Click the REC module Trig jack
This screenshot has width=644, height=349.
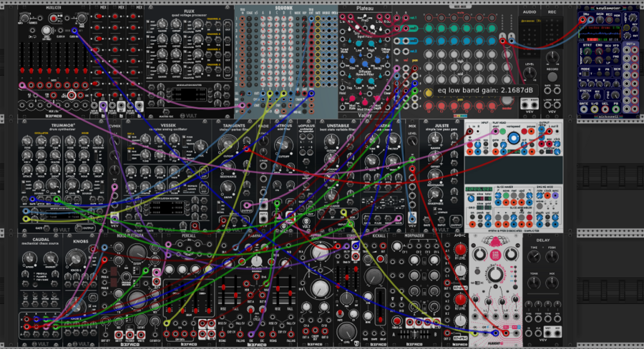click(x=557, y=92)
